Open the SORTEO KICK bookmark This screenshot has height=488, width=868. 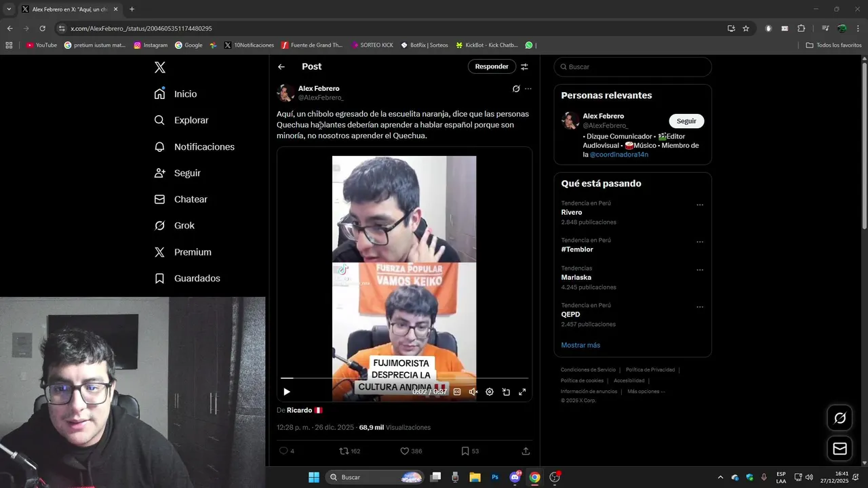click(x=372, y=45)
